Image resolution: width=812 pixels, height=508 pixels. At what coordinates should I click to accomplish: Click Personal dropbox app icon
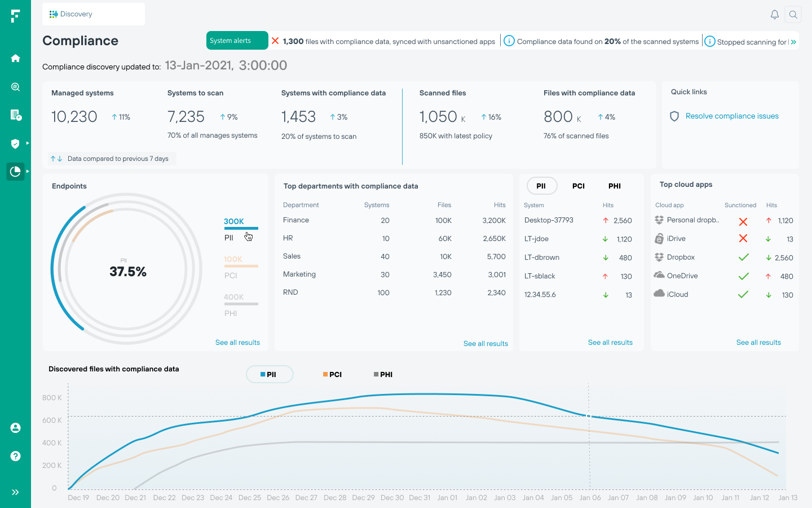(659, 220)
